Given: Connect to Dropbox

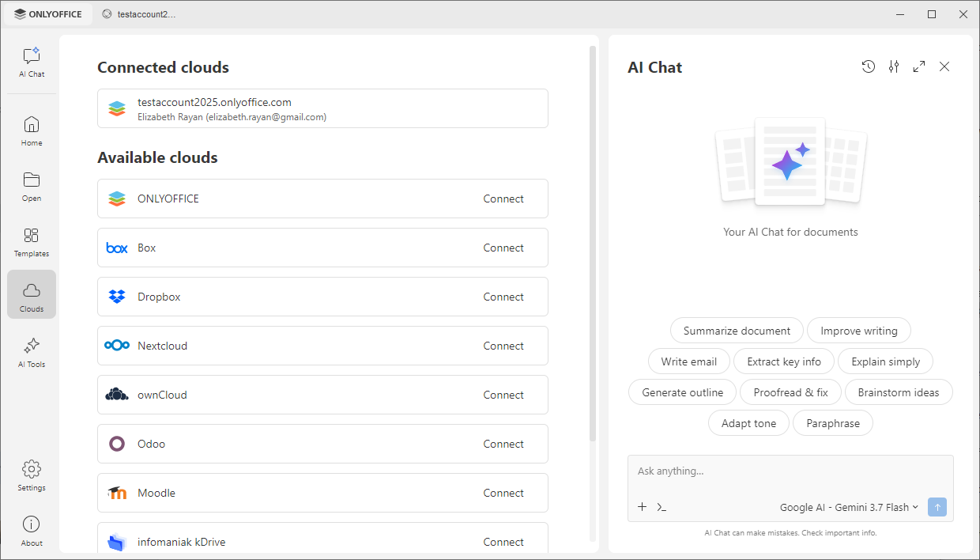Looking at the screenshot, I should coord(503,297).
